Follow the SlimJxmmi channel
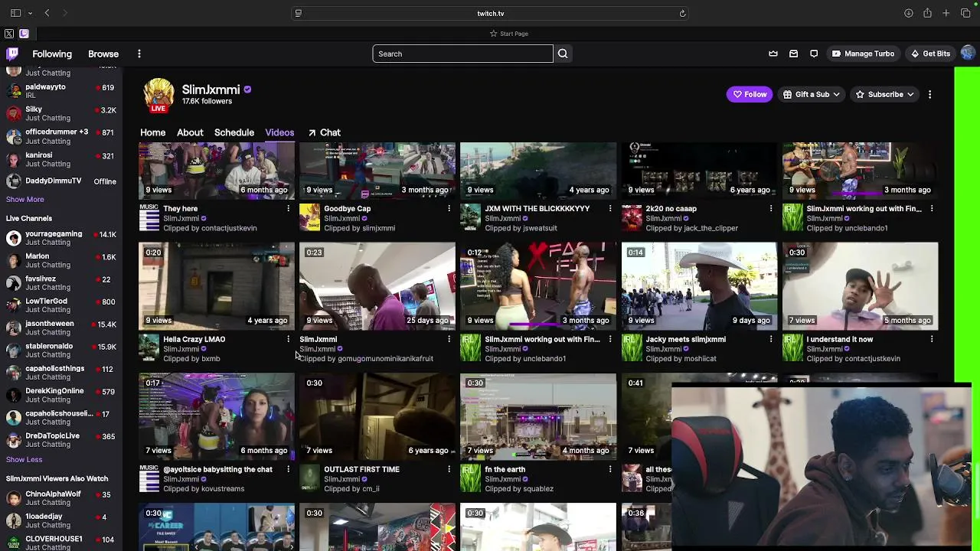This screenshot has width=980, height=551. pos(750,94)
